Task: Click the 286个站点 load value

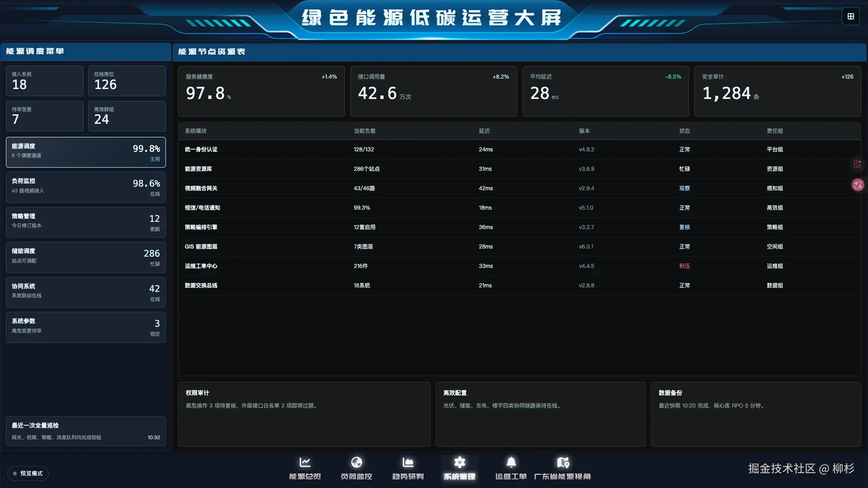Action: pyautogui.click(x=367, y=169)
